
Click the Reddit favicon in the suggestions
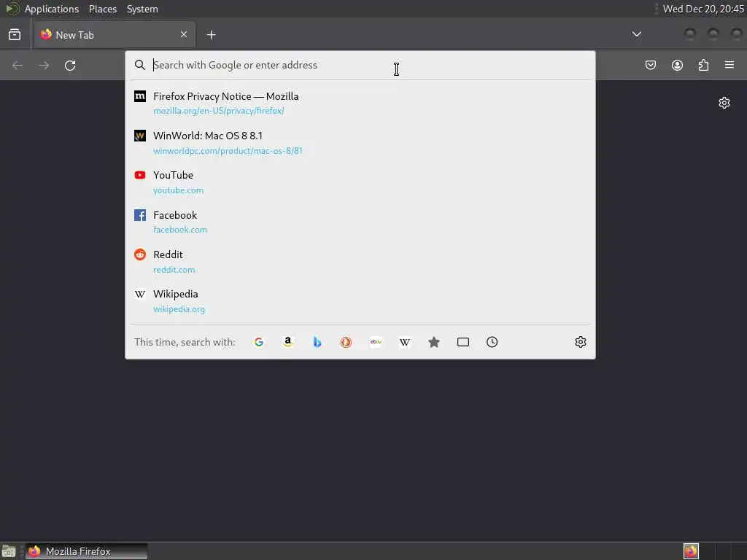click(x=140, y=254)
